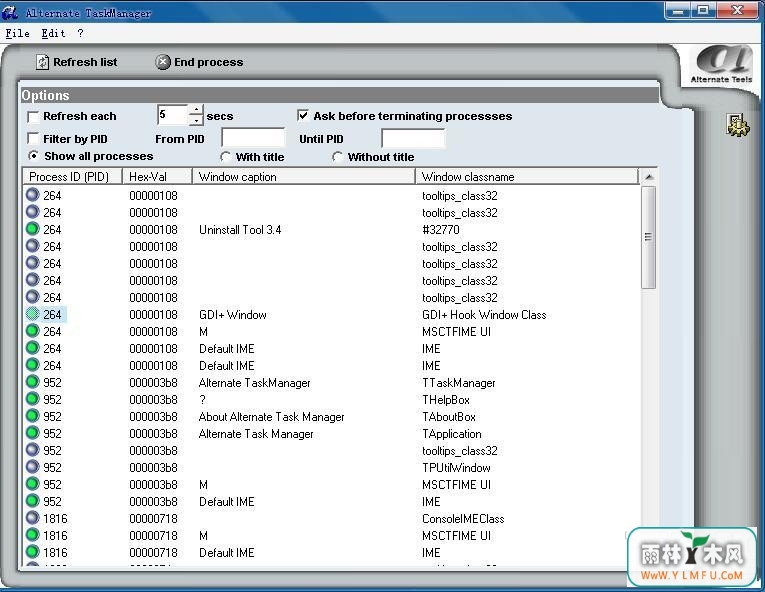Uncheck Ask before terminating processes

[x=303, y=116]
